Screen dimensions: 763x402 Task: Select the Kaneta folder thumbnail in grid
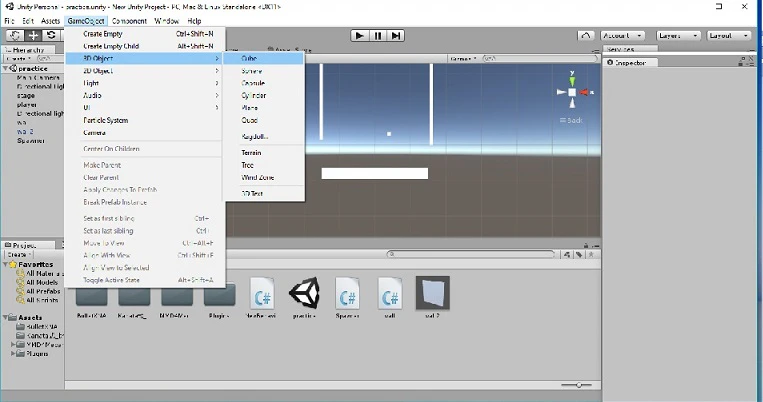click(134, 295)
